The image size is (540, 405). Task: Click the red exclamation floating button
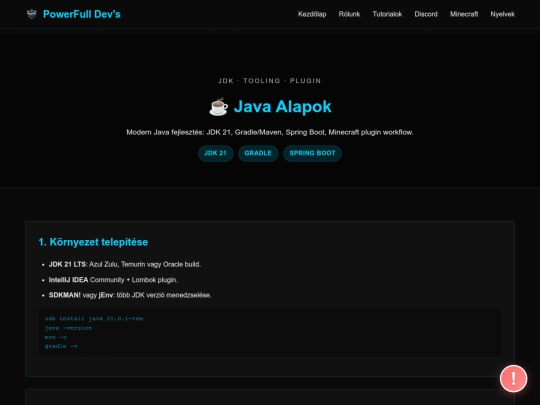coord(513,378)
